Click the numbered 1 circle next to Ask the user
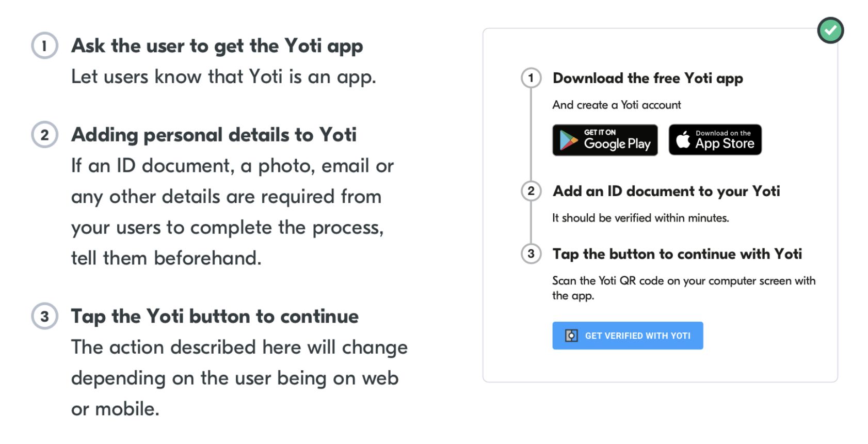The width and height of the screenshot is (868, 444). pyautogui.click(x=44, y=46)
